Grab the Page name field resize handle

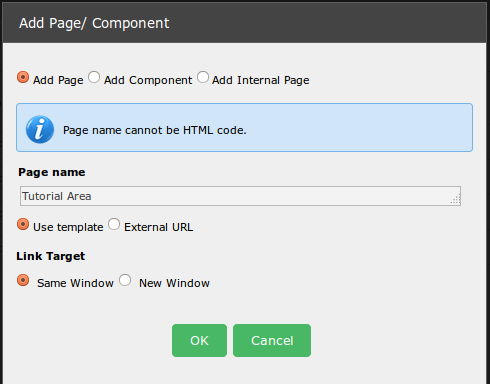(x=456, y=200)
